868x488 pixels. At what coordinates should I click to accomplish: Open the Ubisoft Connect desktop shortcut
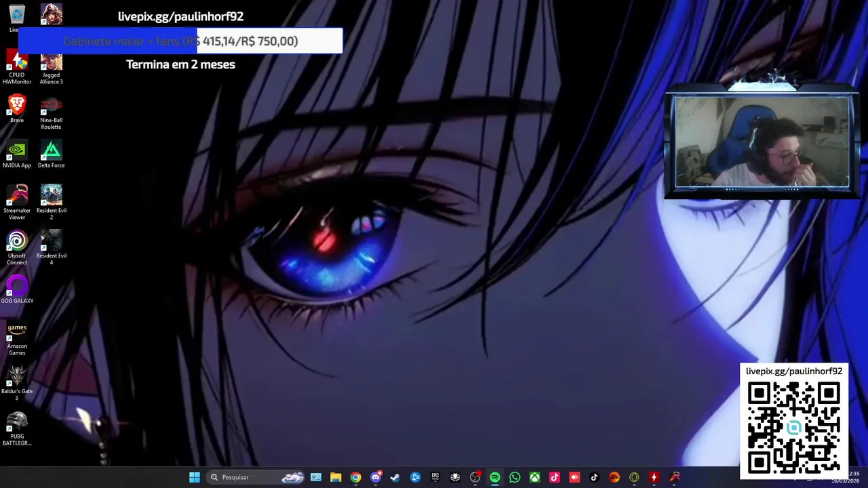coord(17,248)
